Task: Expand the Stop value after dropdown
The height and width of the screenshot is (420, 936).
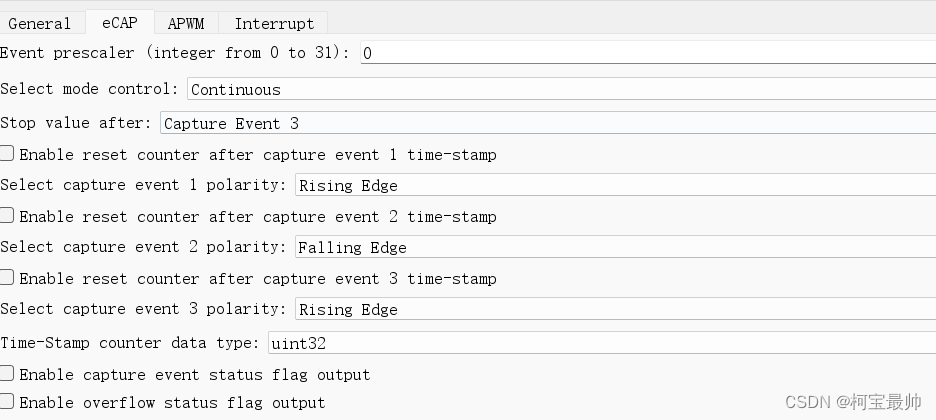Action: [x=546, y=123]
